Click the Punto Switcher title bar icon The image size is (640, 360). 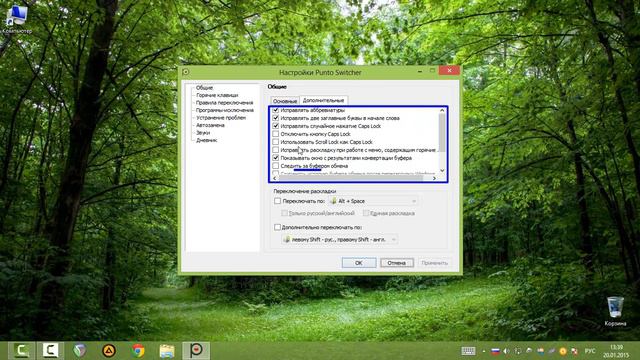coord(186,72)
